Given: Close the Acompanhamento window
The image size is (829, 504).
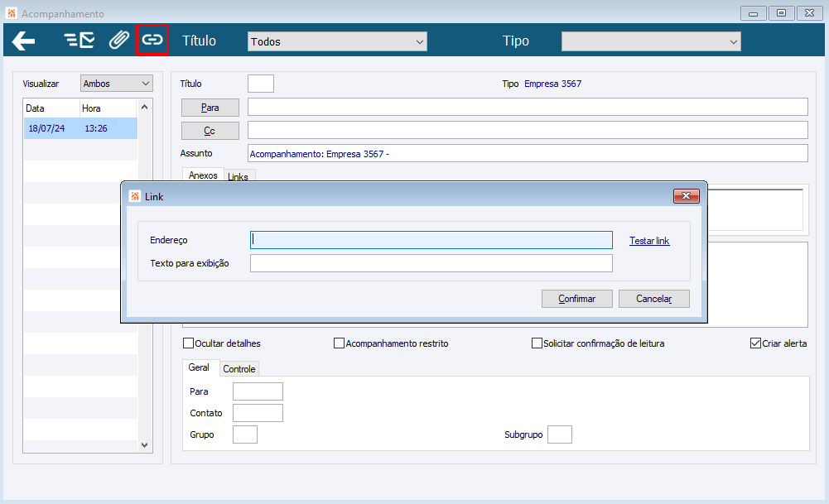Looking at the screenshot, I should [x=809, y=13].
